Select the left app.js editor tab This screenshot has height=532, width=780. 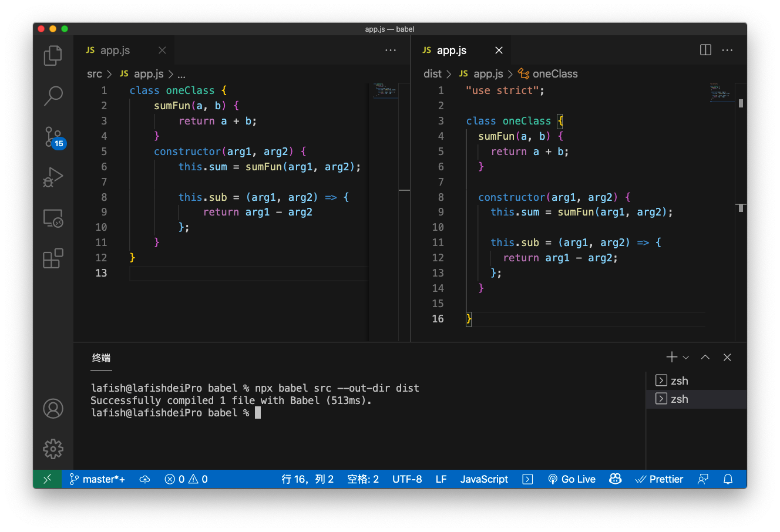tap(115, 50)
